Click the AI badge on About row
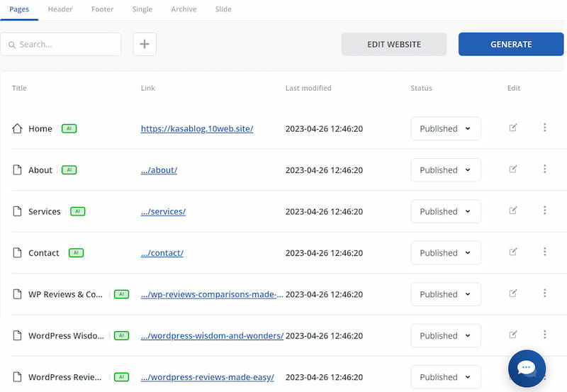The height and width of the screenshot is (392, 567). tap(69, 169)
